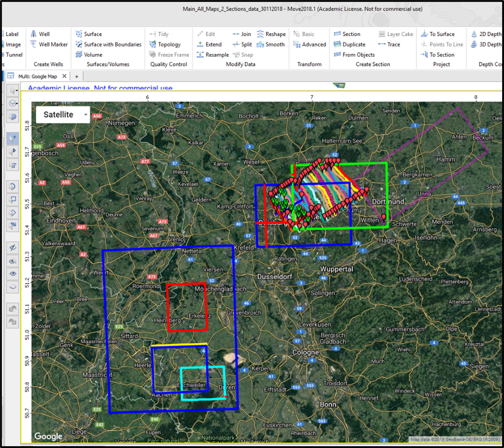Run the Tidy quality control tool
Viewport: 504px width, 448px height.
tap(159, 34)
